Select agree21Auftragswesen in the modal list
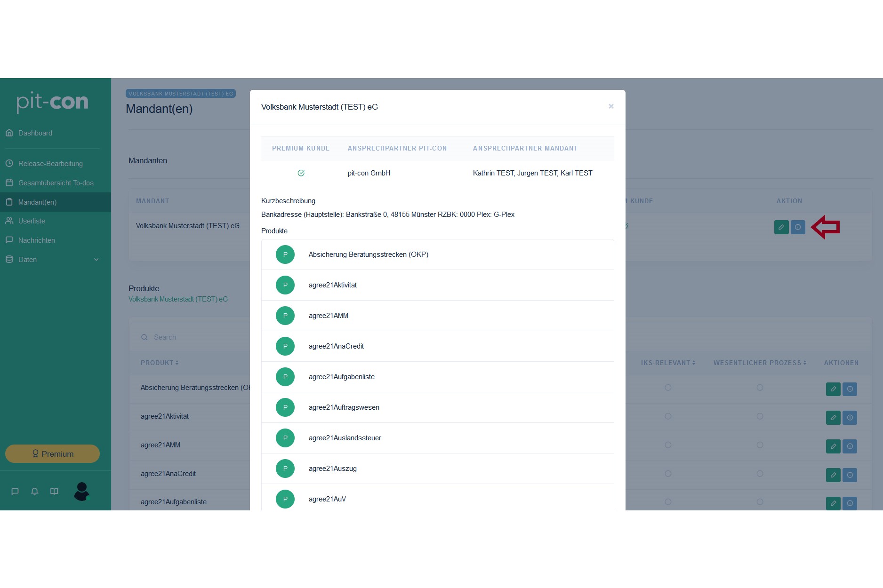This screenshot has width=883, height=588. 438,407
